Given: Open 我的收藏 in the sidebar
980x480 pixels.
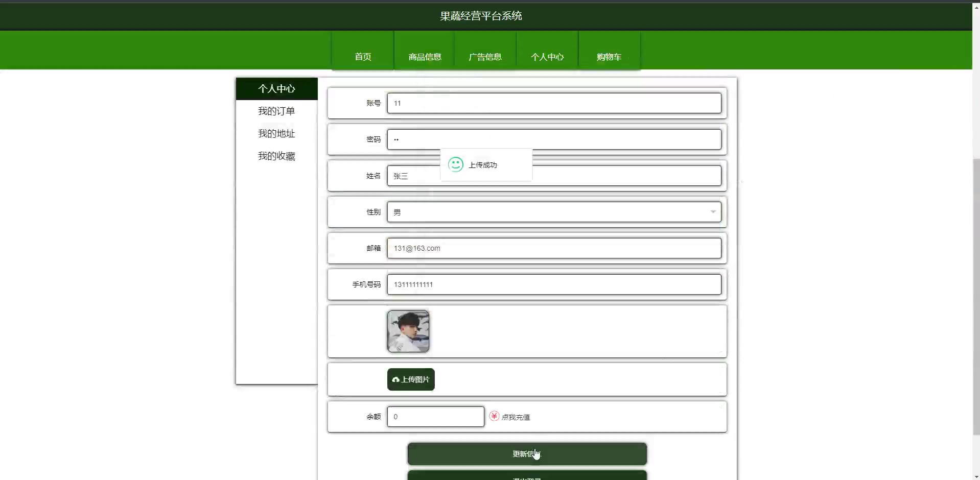Looking at the screenshot, I should [x=276, y=156].
